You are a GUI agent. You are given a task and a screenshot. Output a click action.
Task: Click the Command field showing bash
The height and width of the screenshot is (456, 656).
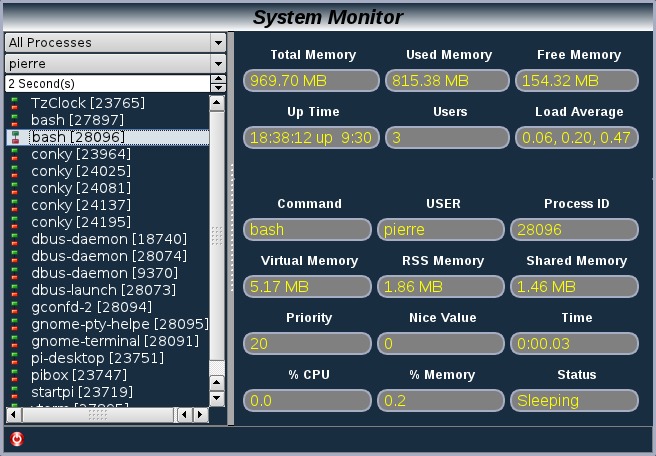point(309,229)
